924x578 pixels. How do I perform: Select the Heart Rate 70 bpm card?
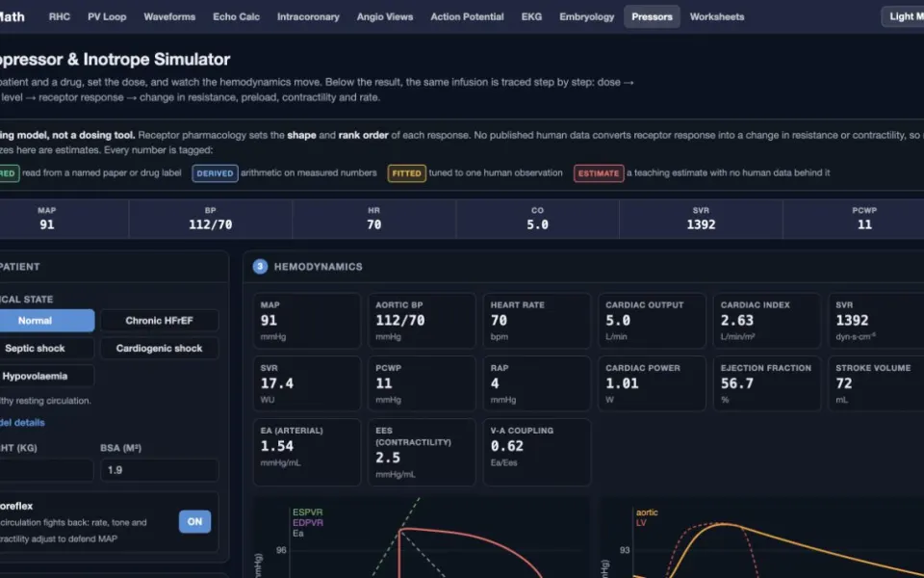point(537,321)
